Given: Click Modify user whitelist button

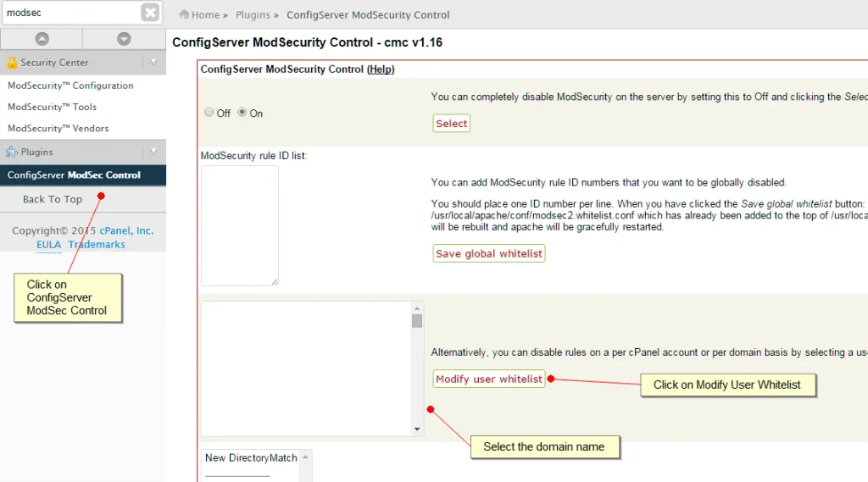Looking at the screenshot, I should click(x=489, y=379).
